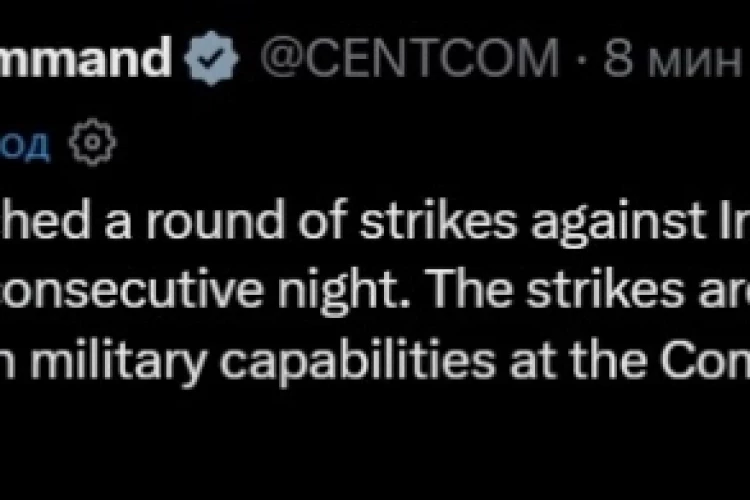Click the word "a" before "round"
Viewport: 750px width, 500px height.
[x=118, y=225]
